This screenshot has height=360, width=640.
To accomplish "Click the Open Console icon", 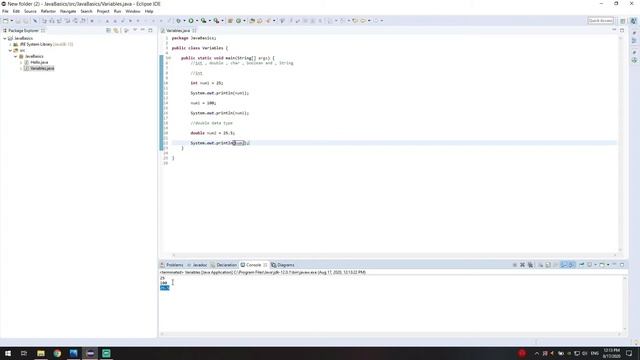I will coord(602,265).
